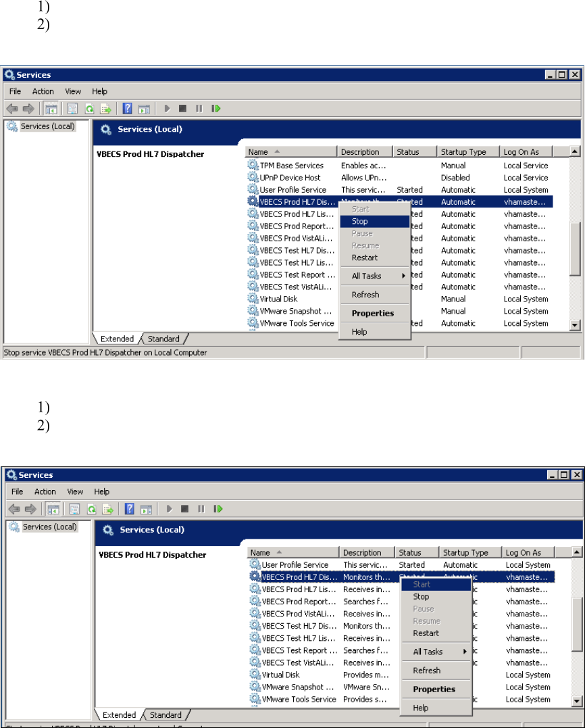The image size is (585, 728).
Task: Switch to Standard tab in upper Services window
Action: [x=163, y=339]
